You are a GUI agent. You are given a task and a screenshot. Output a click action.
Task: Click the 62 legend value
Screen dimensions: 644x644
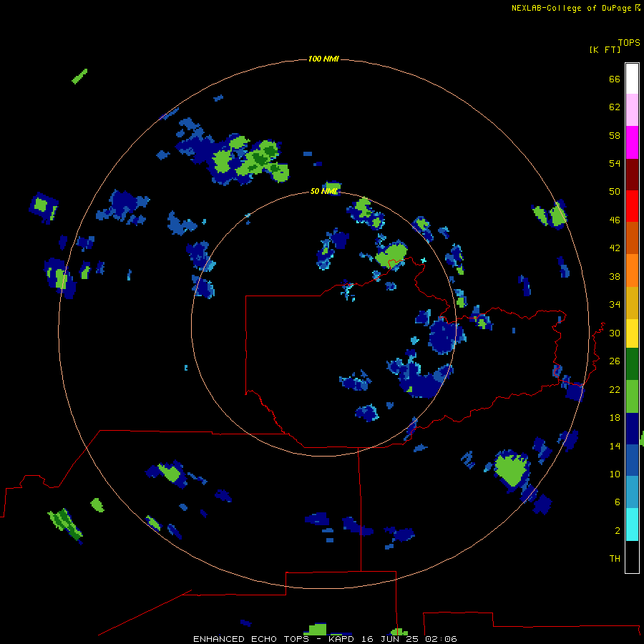615,107
